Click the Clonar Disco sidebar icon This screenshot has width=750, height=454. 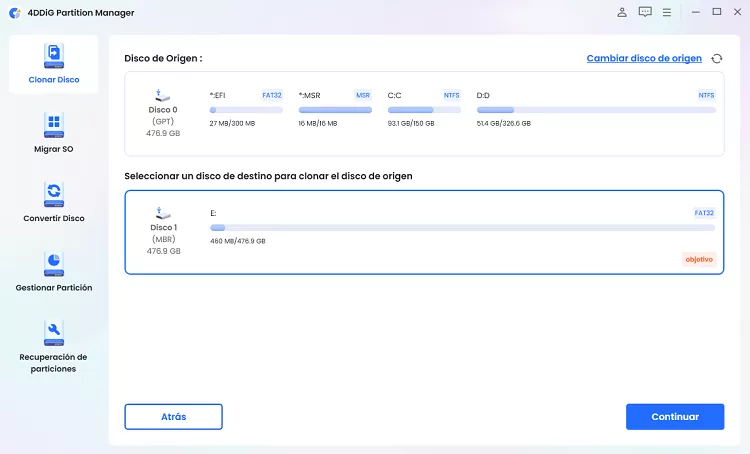pos(54,54)
